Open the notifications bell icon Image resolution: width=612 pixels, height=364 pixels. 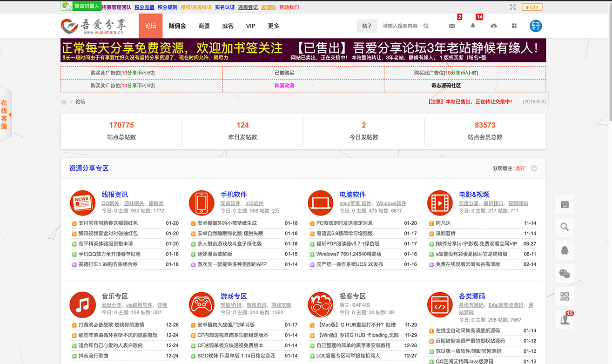(473, 26)
